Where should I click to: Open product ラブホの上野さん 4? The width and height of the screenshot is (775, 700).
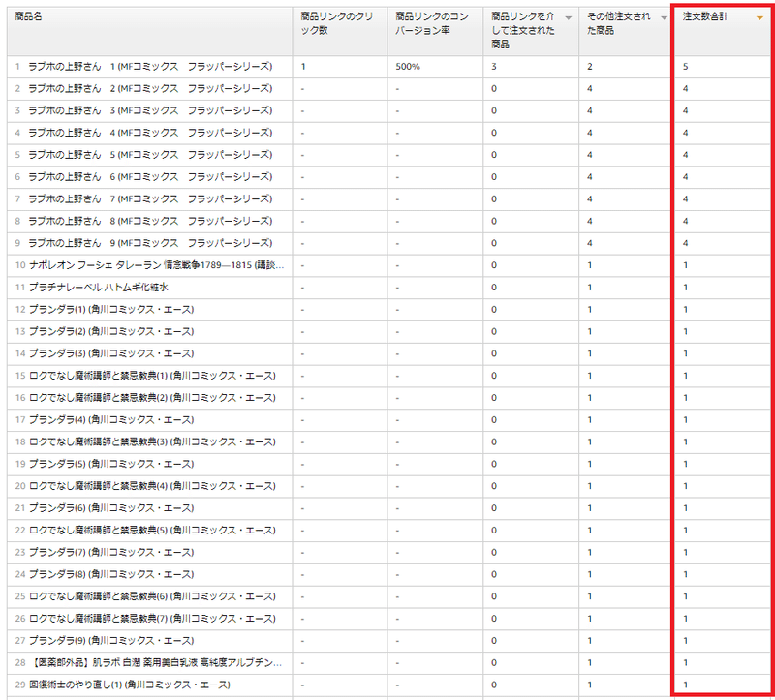point(150,133)
